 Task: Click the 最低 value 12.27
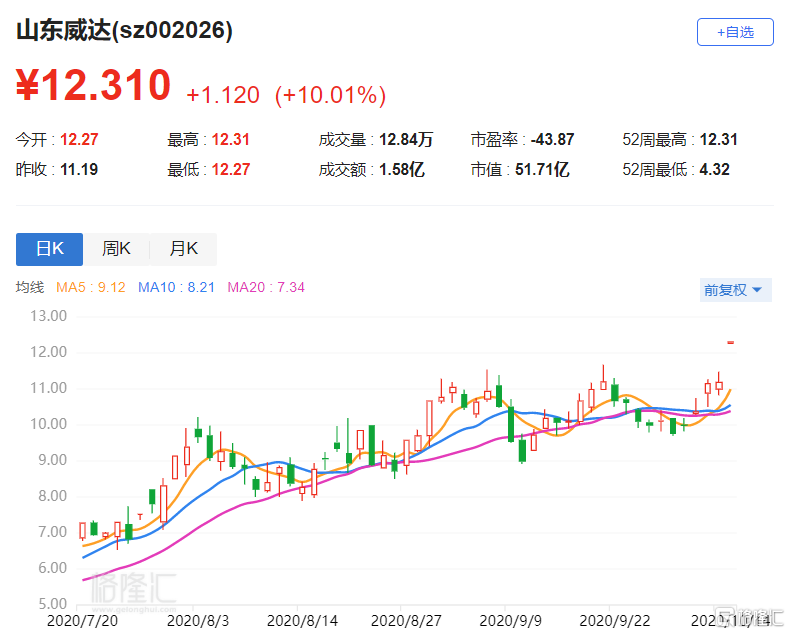point(231,170)
